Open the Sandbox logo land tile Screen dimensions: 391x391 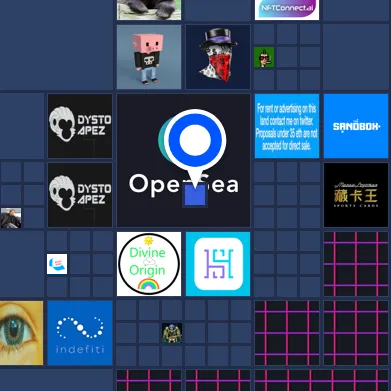(356, 126)
